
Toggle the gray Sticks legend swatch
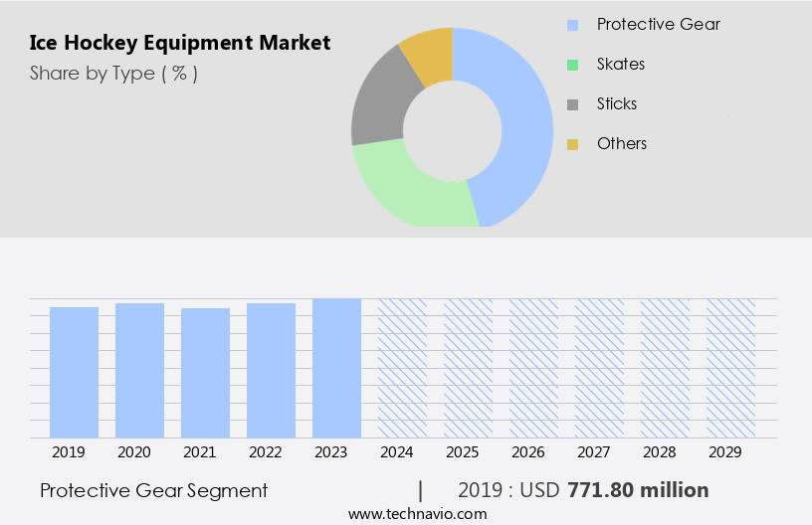tap(572, 104)
